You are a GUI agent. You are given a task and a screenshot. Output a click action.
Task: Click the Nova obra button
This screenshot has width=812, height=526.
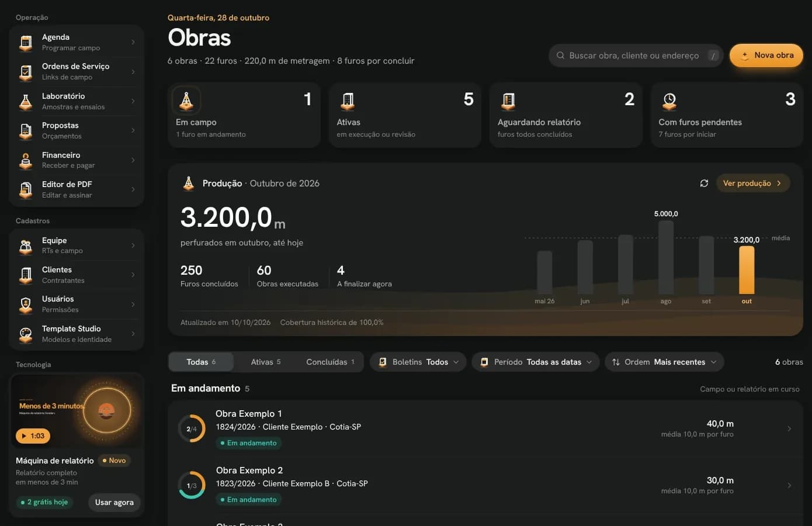click(x=766, y=56)
